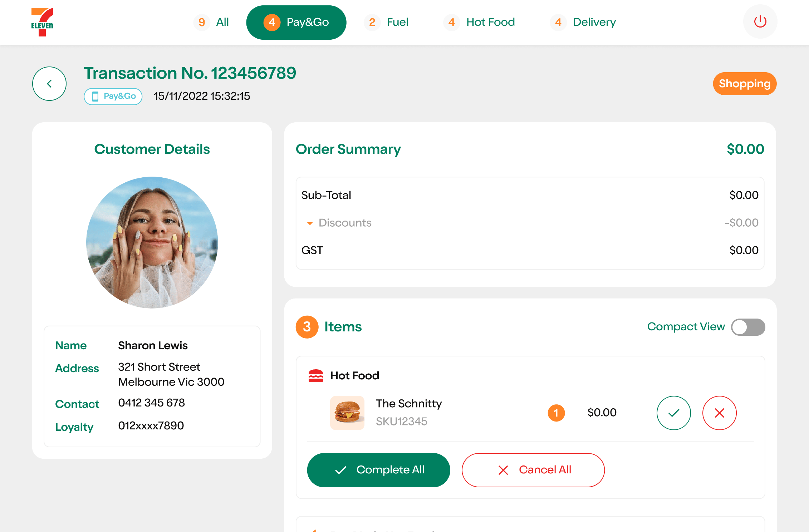The width and height of the screenshot is (809, 532).
Task: Reject The Schnitty with red X
Action: pyautogui.click(x=719, y=413)
